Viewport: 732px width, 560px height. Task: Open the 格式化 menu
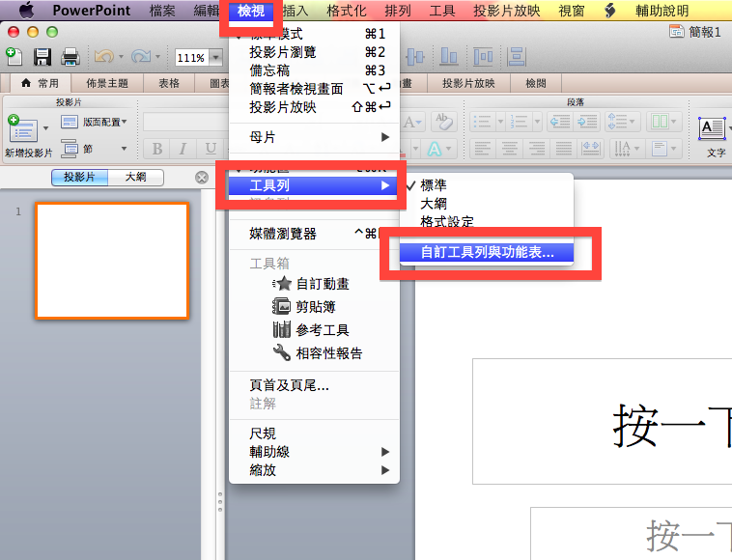coord(347,11)
